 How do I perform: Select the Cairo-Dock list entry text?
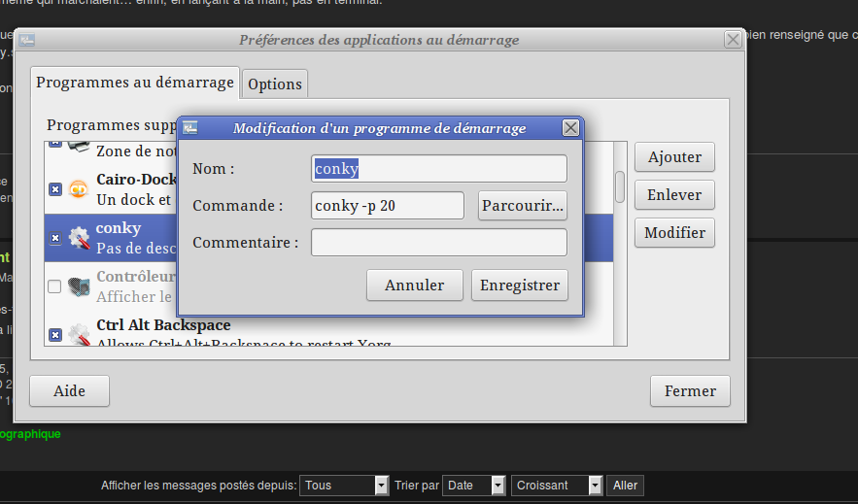click(136, 189)
